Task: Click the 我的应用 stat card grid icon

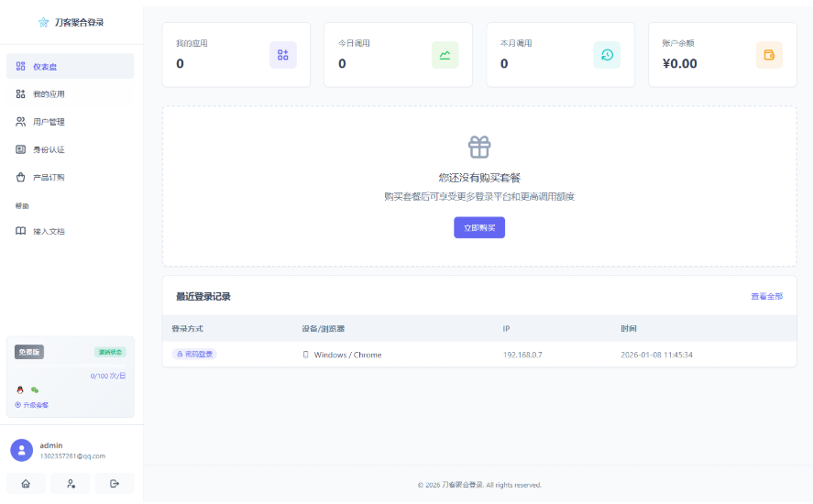Action: coord(282,55)
